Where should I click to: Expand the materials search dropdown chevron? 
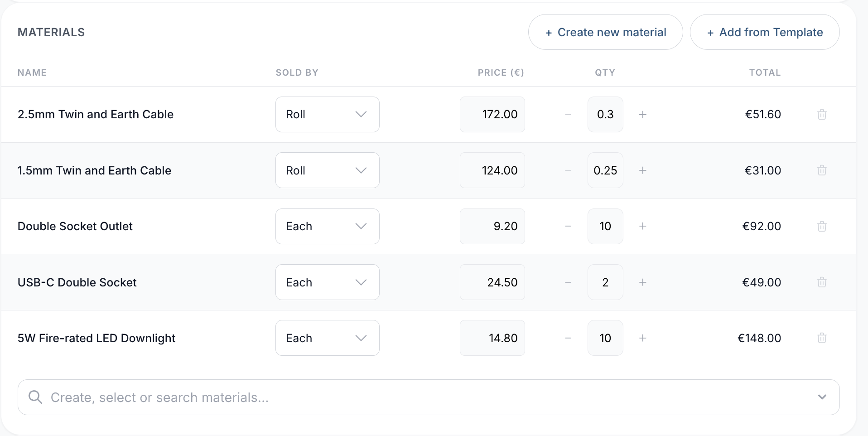pos(822,397)
